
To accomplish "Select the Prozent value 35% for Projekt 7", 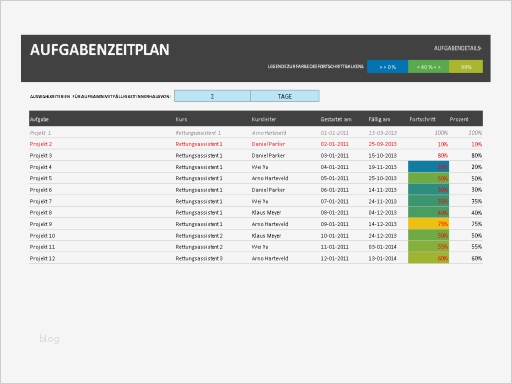I will click(x=477, y=201).
